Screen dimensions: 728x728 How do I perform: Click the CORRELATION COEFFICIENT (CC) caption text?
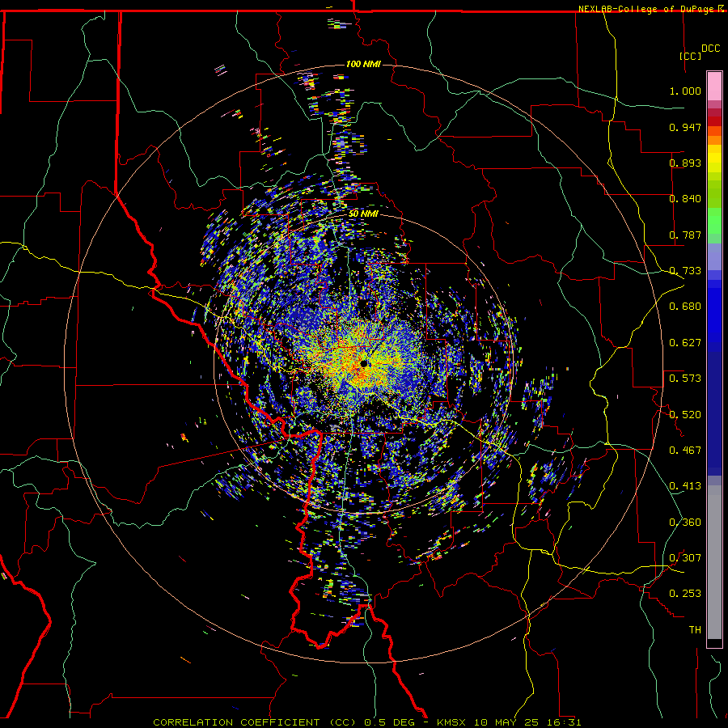click(255, 722)
